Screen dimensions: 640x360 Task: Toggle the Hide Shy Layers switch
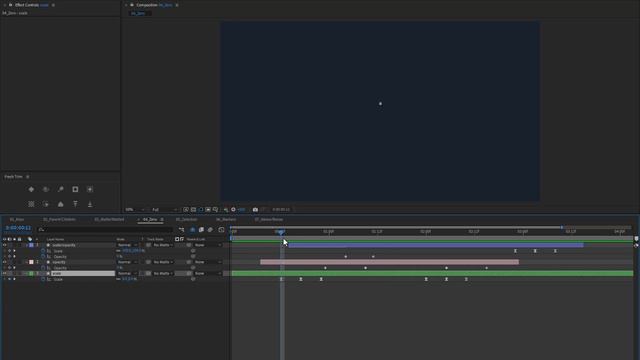tap(193, 230)
